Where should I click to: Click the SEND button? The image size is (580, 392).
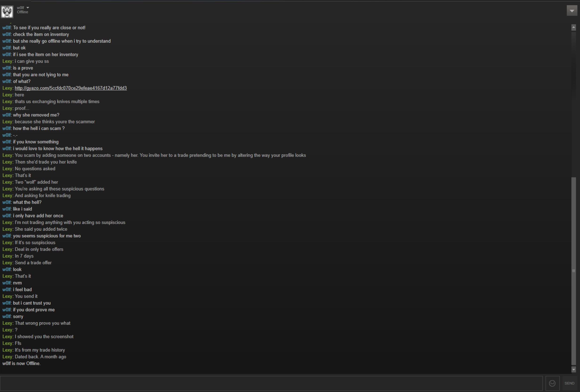pos(569,383)
